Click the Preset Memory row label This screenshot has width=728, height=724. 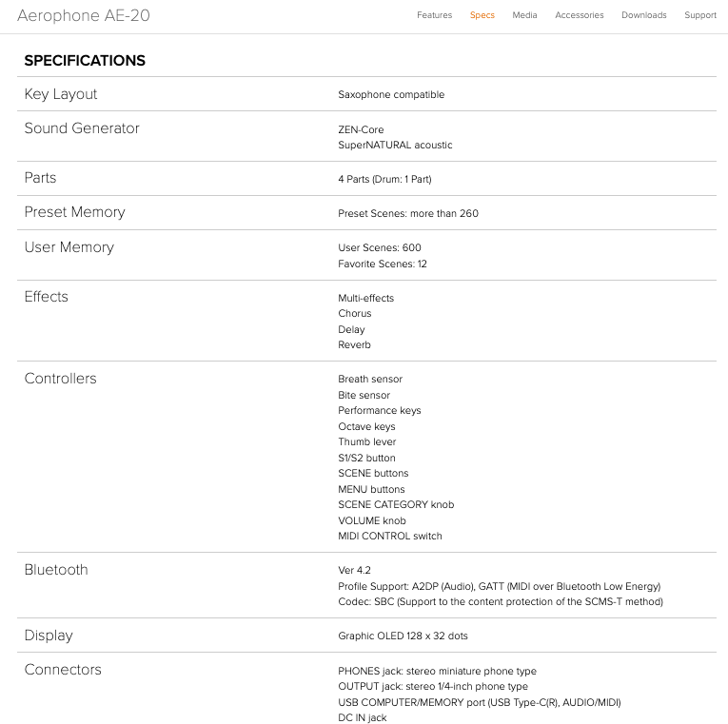tap(74, 212)
